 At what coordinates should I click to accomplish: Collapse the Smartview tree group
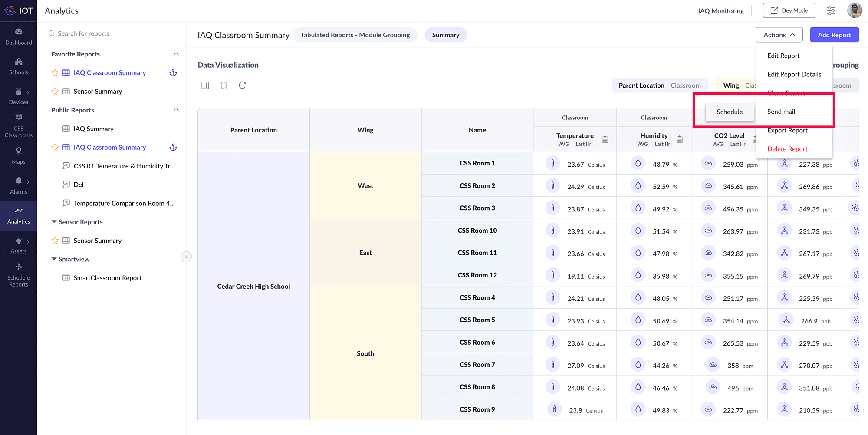[54, 259]
